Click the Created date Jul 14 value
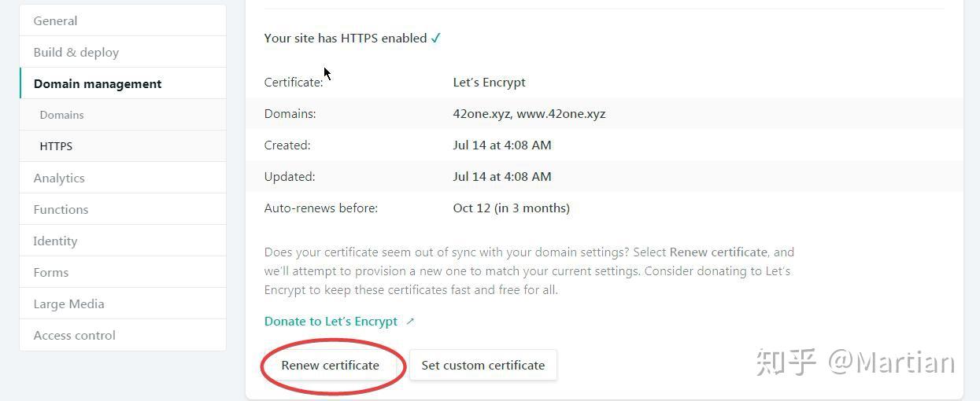980x401 pixels. click(x=501, y=145)
